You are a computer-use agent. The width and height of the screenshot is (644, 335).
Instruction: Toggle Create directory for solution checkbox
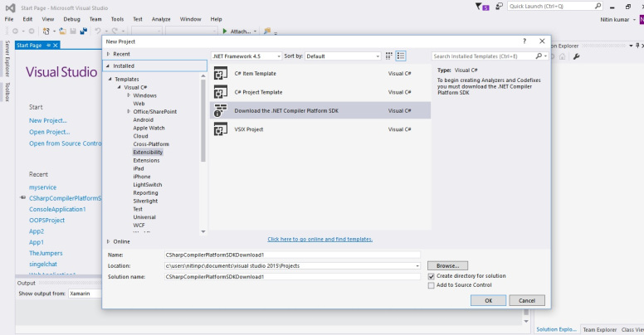point(431,276)
